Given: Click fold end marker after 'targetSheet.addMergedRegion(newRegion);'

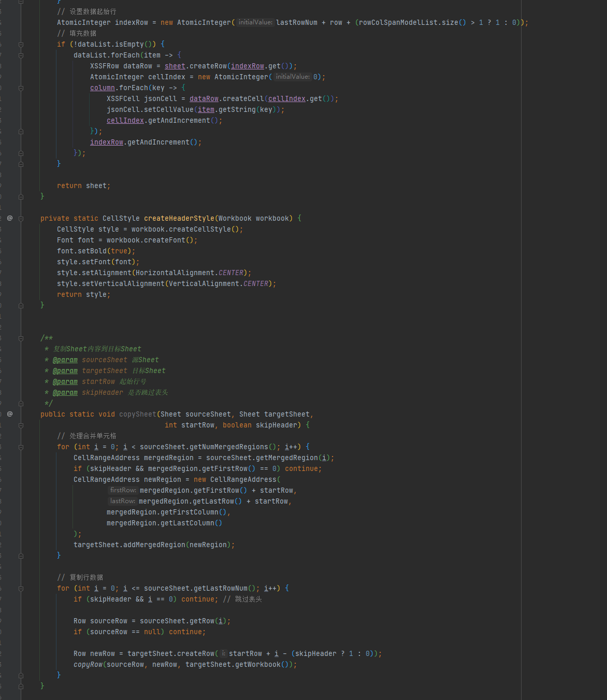Looking at the screenshot, I should (x=21, y=556).
